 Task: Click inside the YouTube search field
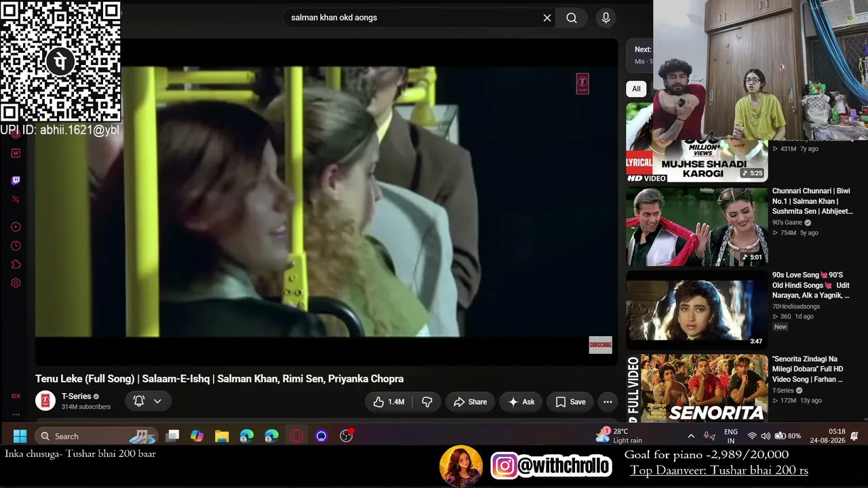pyautogui.click(x=414, y=18)
